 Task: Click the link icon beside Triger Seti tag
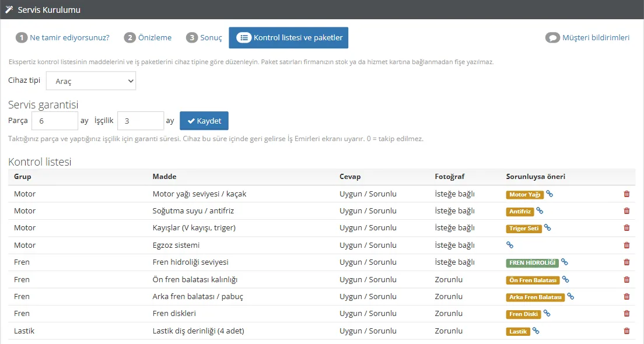[x=548, y=227]
